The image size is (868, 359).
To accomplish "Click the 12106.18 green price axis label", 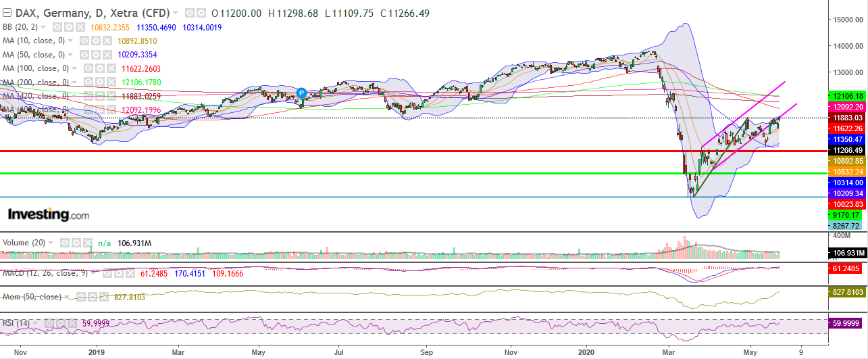I will click(846, 97).
